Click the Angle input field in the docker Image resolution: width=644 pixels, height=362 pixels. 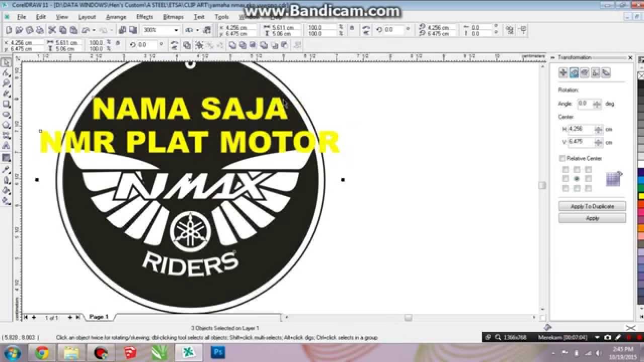click(x=585, y=104)
